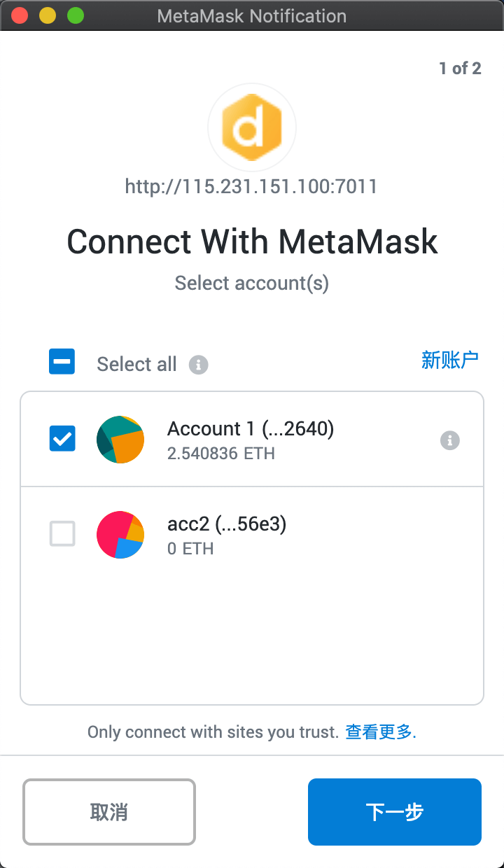504x868 pixels.
Task: Toggle the Select all checkbox
Action: click(x=62, y=362)
